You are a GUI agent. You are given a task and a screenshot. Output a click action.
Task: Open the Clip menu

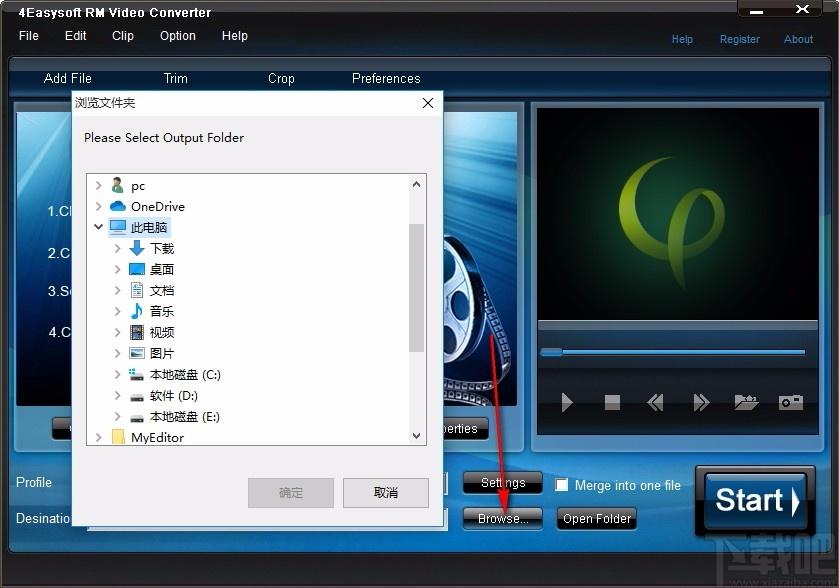[x=123, y=36]
